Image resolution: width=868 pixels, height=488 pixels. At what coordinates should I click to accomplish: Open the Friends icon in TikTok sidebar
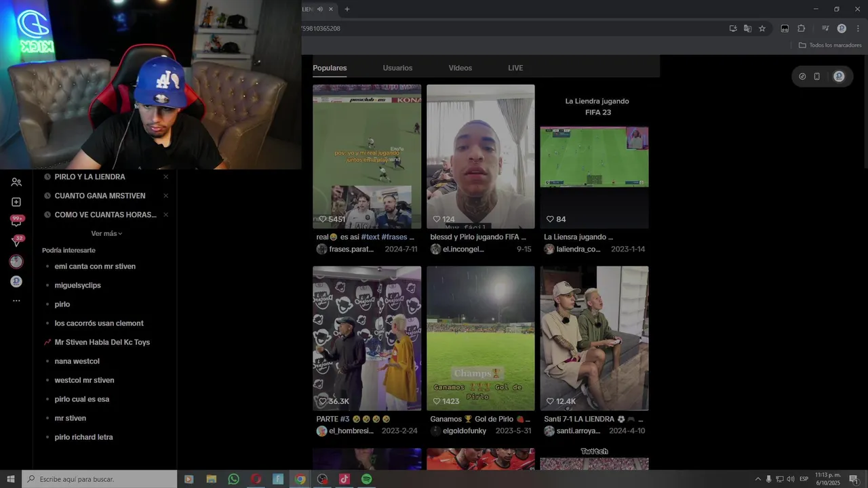[16, 182]
